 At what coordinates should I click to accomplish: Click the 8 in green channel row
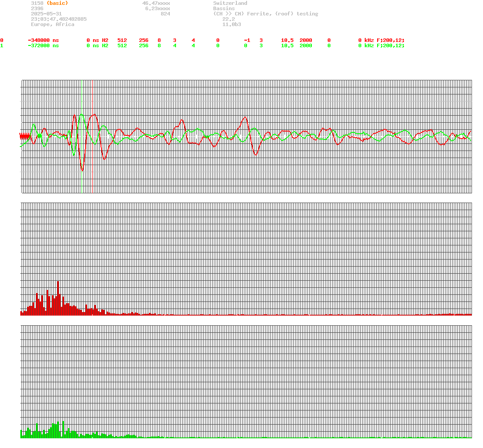pyautogui.click(x=159, y=45)
